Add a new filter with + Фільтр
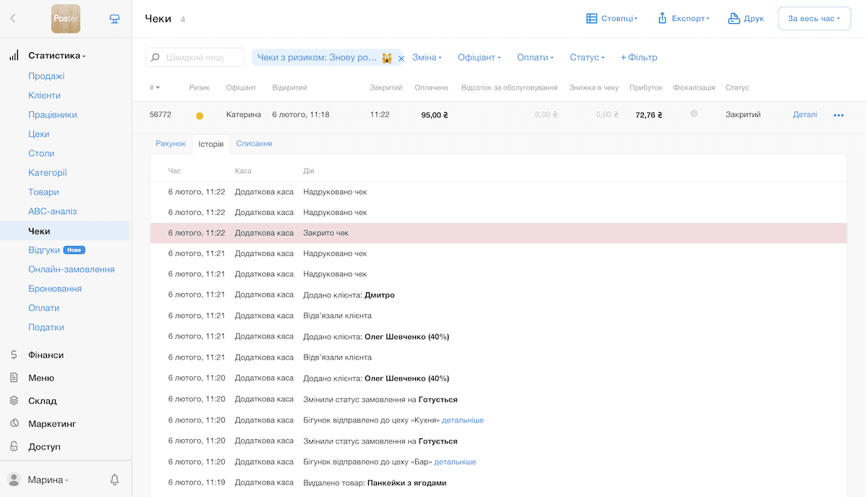868x497 pixels. pyautogui.click(x=639, y=58)
